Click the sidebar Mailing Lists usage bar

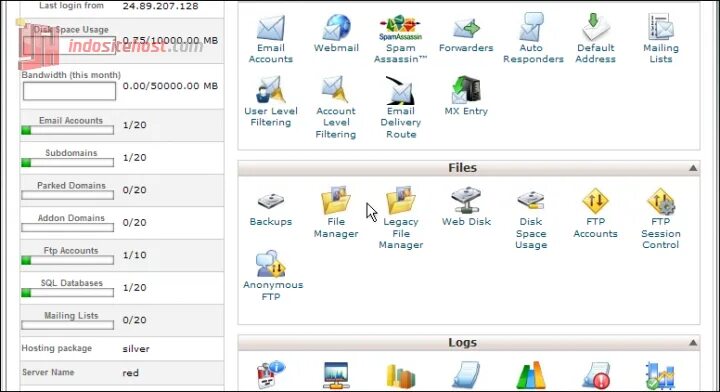click(x=68, y=325)
